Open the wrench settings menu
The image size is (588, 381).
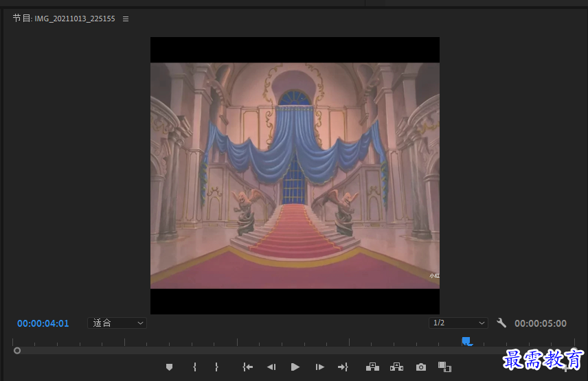[501, 323]
